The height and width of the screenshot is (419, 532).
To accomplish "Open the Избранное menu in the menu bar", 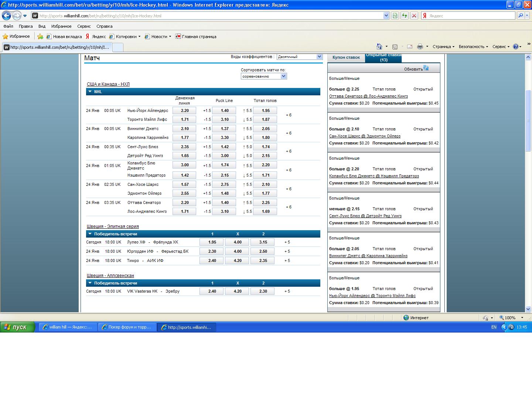I will pos(61,26).
